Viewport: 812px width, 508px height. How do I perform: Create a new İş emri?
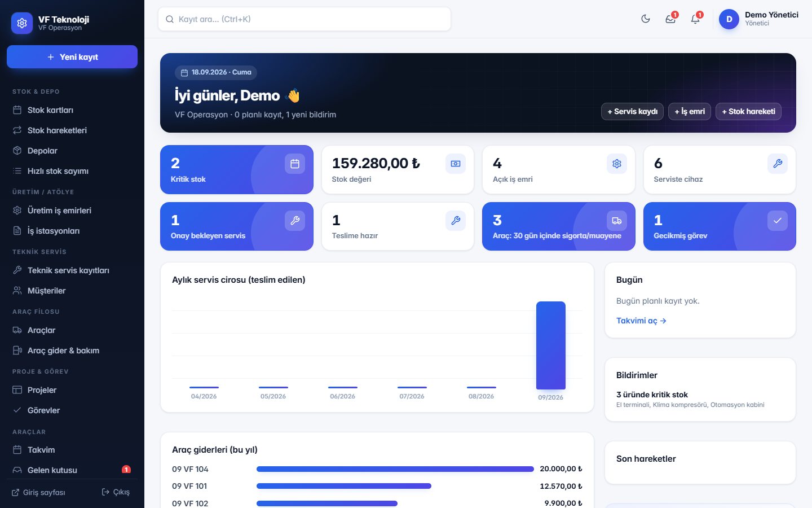[x=690, y=112]
